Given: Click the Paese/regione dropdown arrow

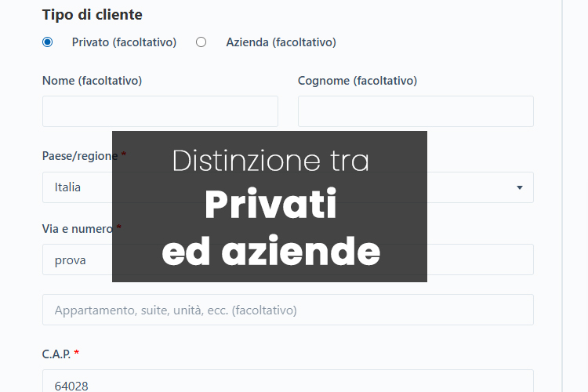Looking at the screenshot, I should (519, 187).
